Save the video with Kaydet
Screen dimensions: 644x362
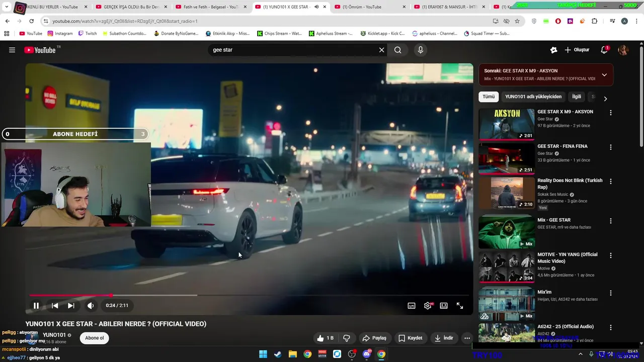410,338
